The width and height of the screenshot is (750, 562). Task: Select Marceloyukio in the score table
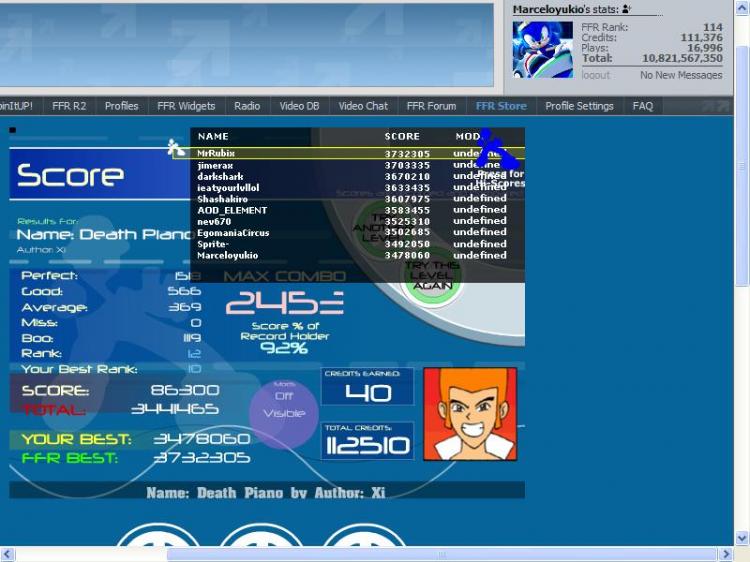pyautogui.click(x=228, y=255)
